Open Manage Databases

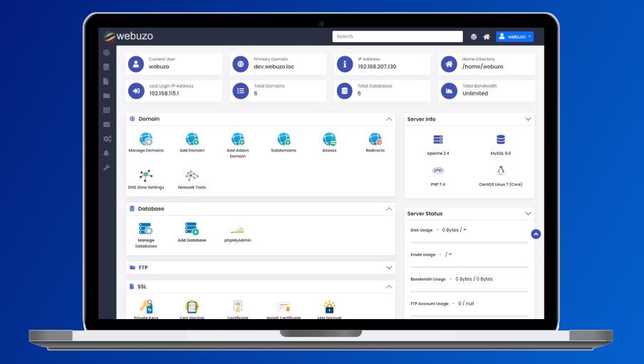pyautogui.click(x=146, y=229)
